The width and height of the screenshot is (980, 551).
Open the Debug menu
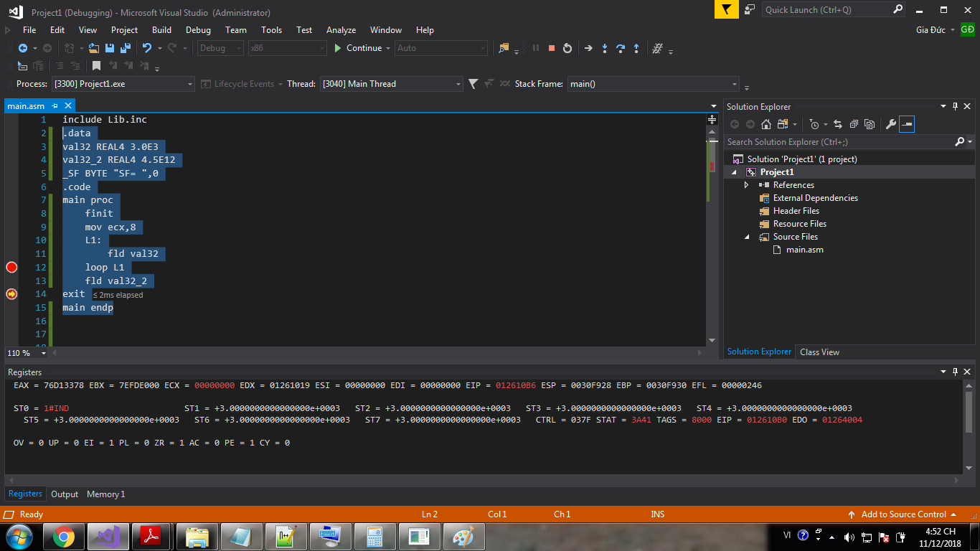coord(198,30)
